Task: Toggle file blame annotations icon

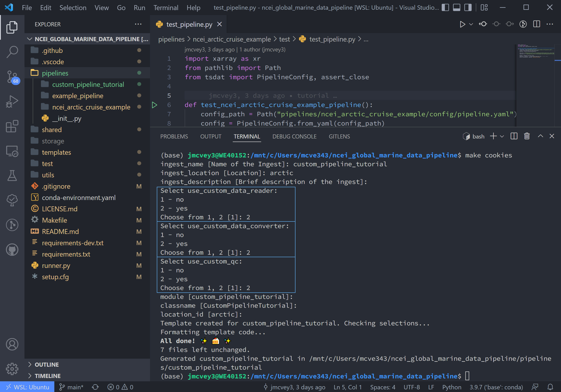Action: [523, 24]
